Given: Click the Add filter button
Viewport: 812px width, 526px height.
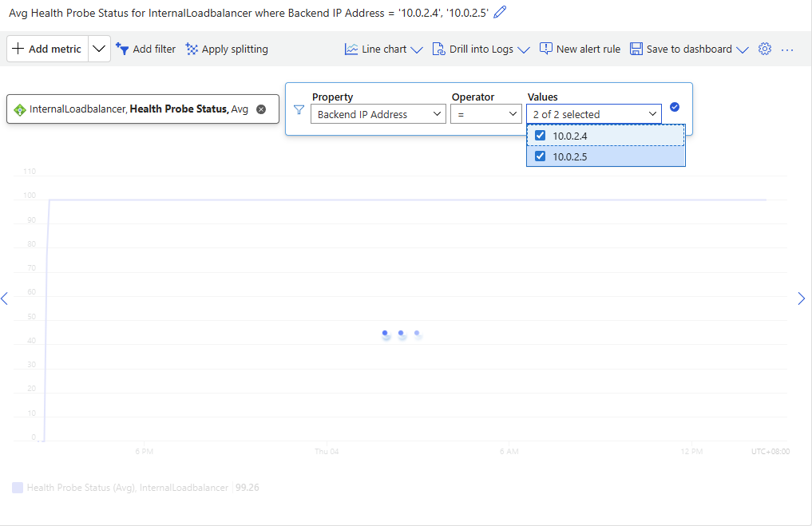Looking at the screenshot, I should click(x=145, y=49).
